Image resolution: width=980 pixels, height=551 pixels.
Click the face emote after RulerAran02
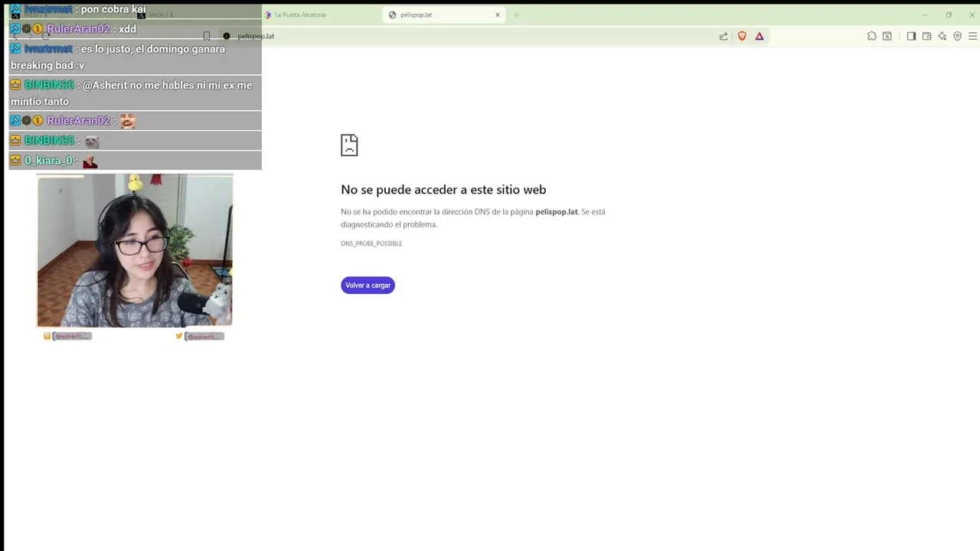[x=128, y=121]
